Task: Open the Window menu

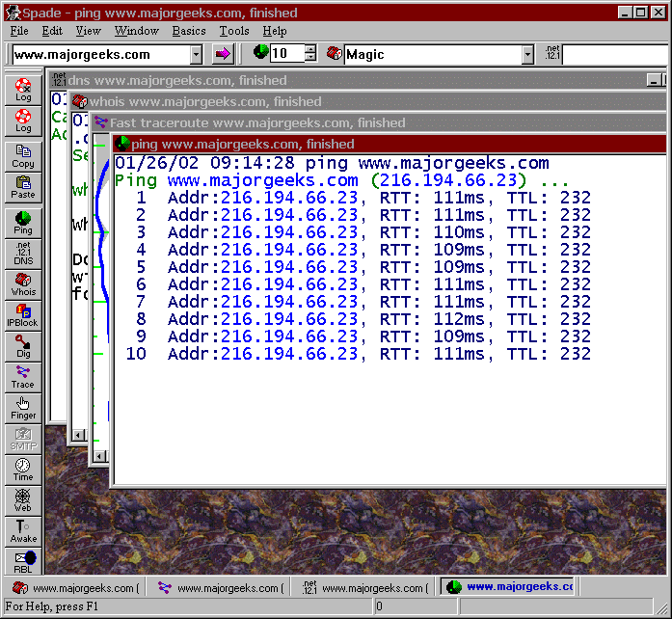Action: pos(137,31)
